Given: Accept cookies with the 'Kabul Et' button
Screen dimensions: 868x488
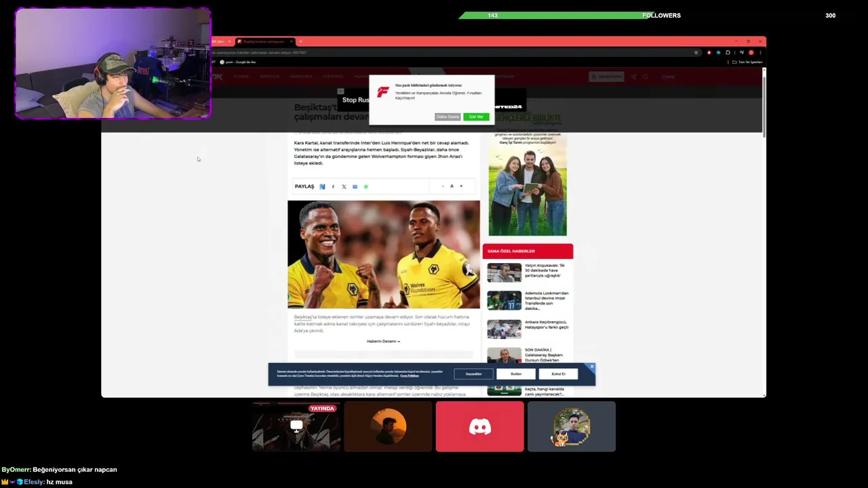Looking at the screenshot, I should pos(558,373).
